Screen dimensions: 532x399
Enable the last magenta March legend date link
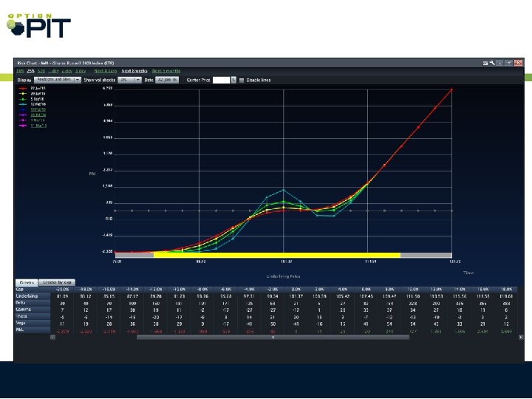point(38,126)
